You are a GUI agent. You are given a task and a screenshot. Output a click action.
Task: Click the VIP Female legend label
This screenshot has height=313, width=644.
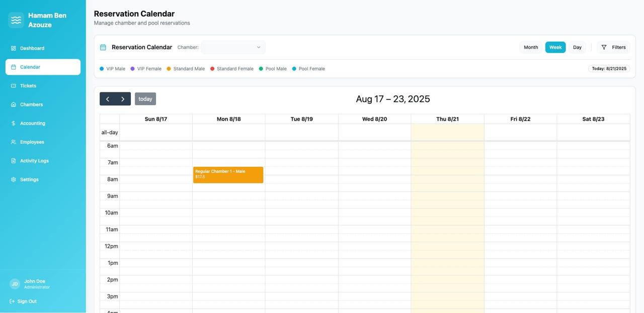tap(149, 69)
